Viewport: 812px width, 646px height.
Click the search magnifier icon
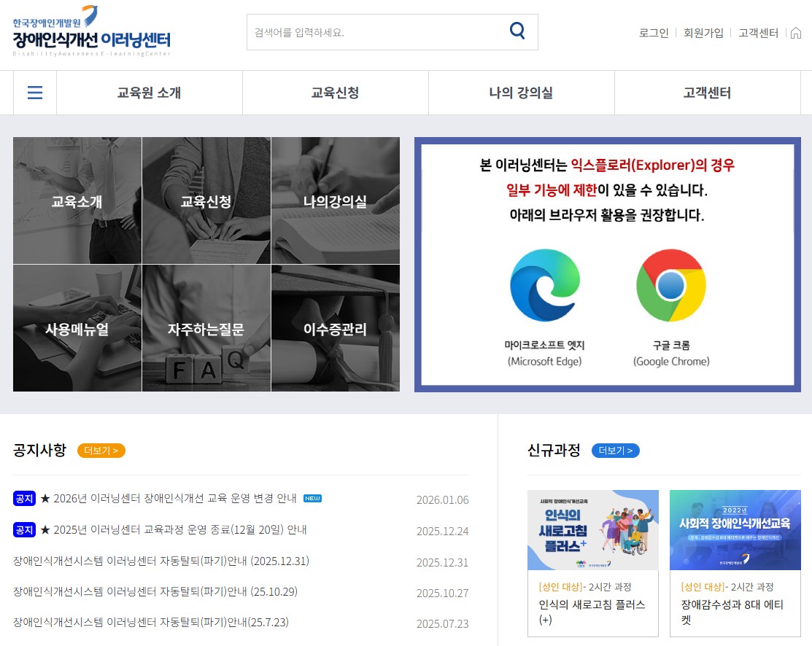[x=517, y=31]
